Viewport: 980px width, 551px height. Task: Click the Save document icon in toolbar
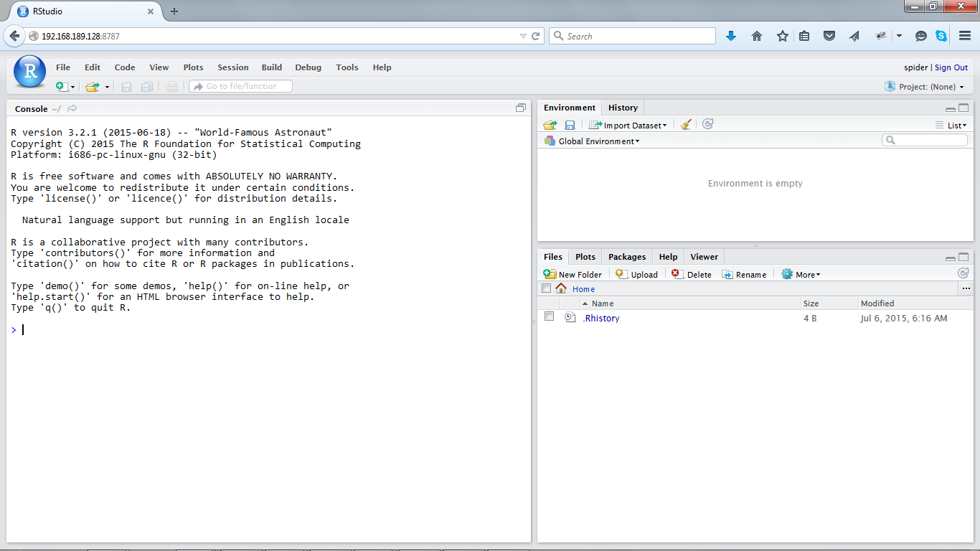click(x=126, y=87)
